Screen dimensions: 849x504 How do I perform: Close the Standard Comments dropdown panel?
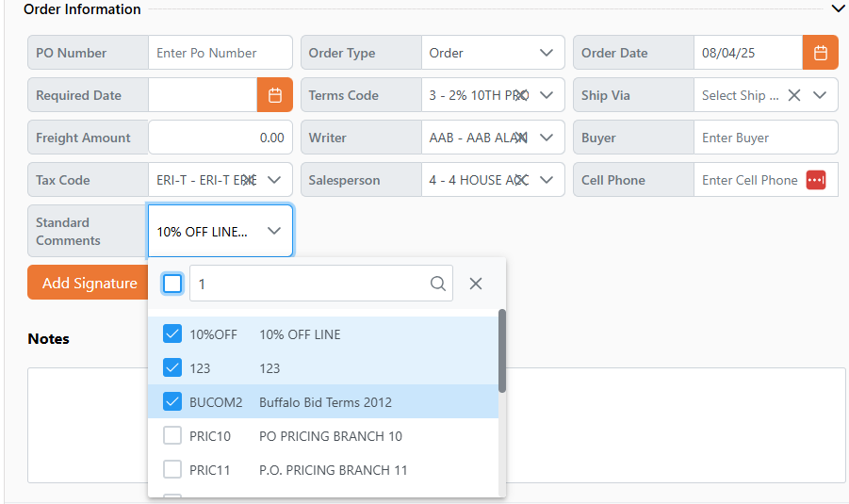(x=476, y=284)
